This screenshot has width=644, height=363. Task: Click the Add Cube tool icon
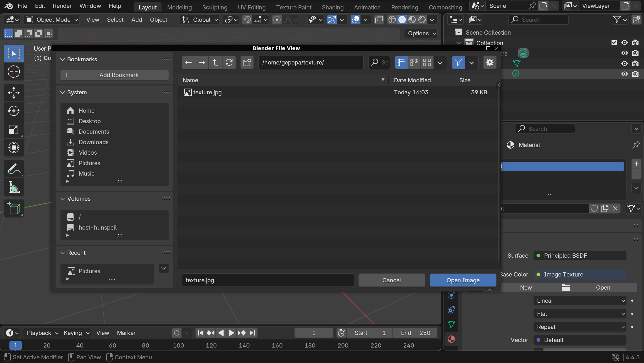14,208
